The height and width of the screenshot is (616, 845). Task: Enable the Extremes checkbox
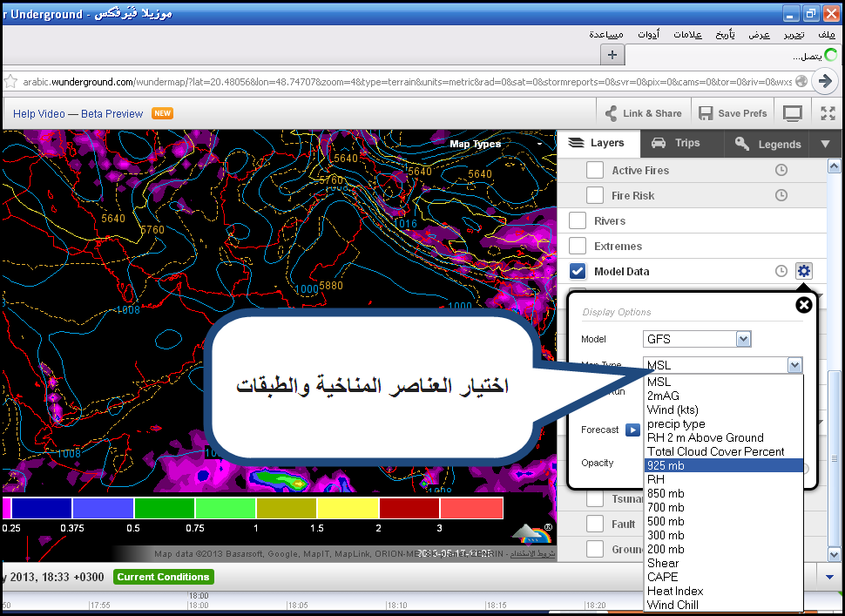coord(578,246)
